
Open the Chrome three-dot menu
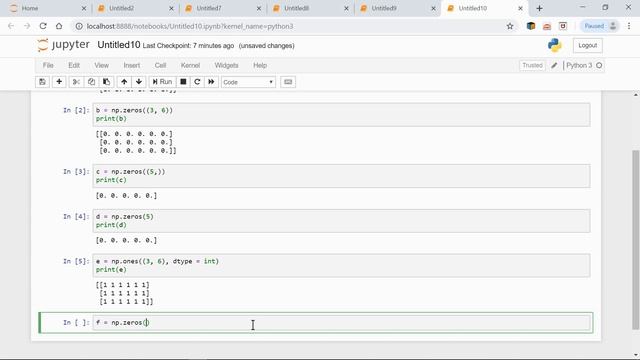[629, 26]
